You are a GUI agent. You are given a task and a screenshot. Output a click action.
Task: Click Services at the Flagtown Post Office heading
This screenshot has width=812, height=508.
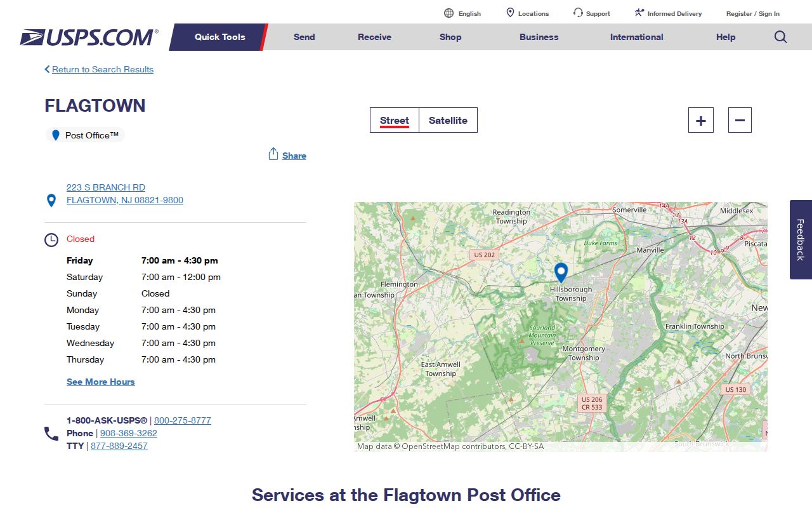coord(406,495)
